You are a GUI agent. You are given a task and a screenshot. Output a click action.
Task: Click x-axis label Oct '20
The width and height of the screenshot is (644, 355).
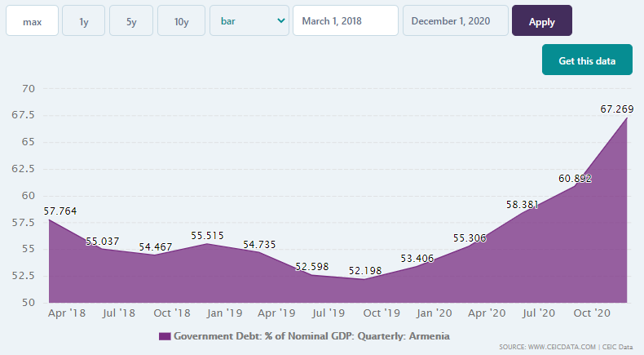point(592,313)
